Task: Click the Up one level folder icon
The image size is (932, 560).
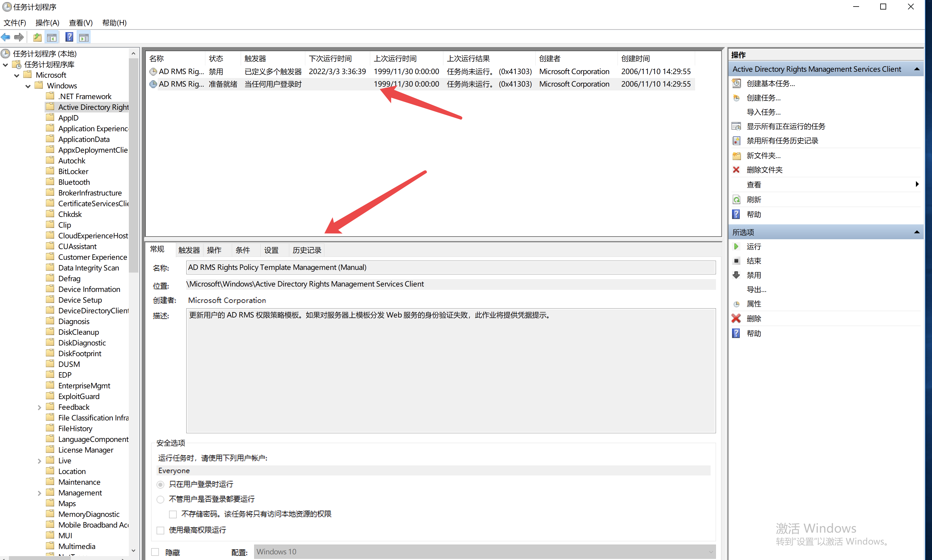Action: point(37,37)
